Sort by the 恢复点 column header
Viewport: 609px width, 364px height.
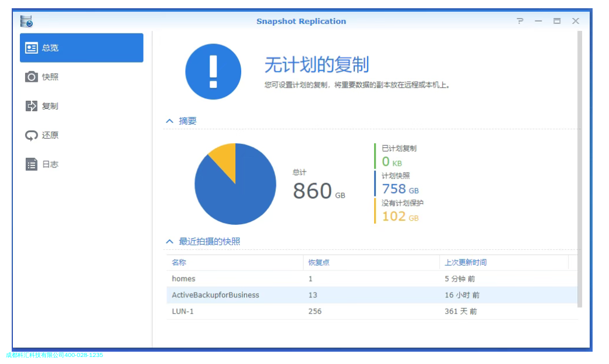pyautogui.click(x=371, y=262)
